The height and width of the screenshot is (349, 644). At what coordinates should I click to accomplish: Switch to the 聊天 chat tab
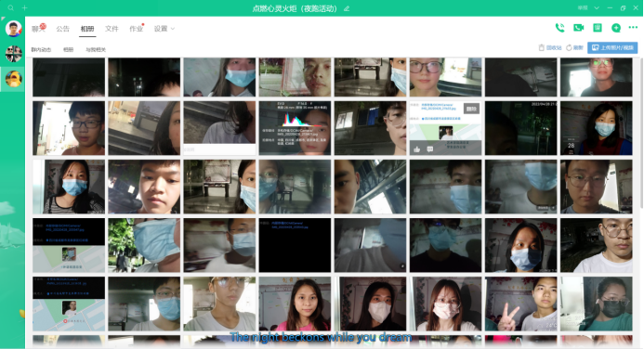tap(39, 28)
